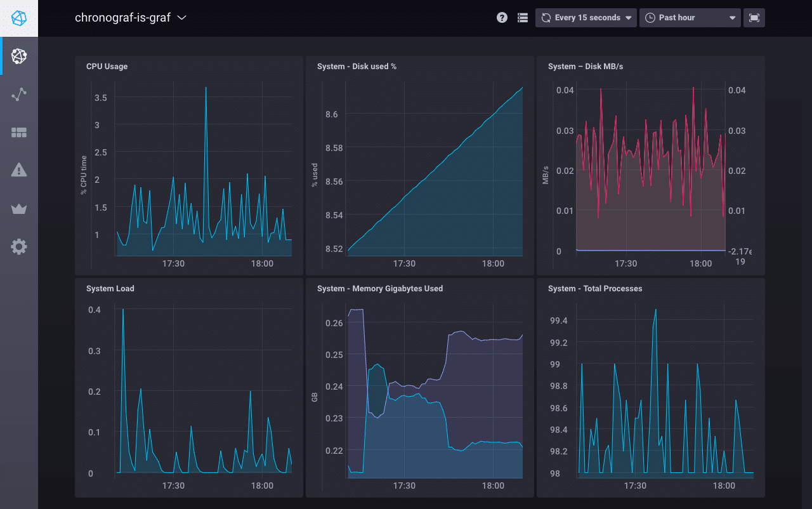The image size is (812, 509).
Task: Open Alerting via the triangle warning icon
Action: coord(18,170)
